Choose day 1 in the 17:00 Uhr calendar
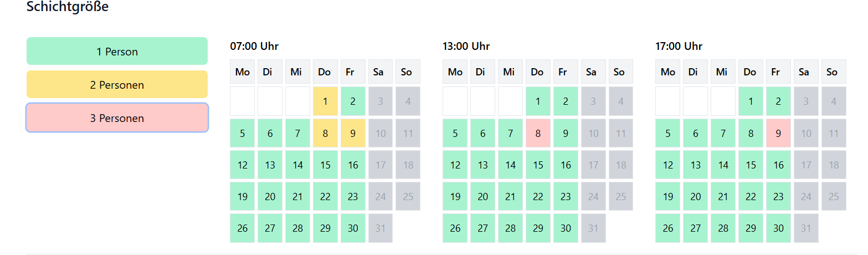Image resolution: width=868 pixels, height=255 pixels. coord(751,101)
